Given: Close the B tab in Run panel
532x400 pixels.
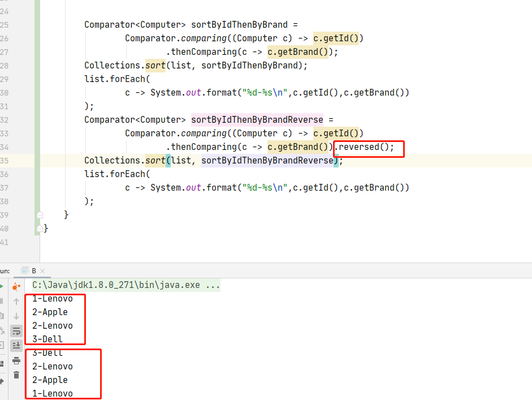Looking at the screenshot, I should point(42,272).
